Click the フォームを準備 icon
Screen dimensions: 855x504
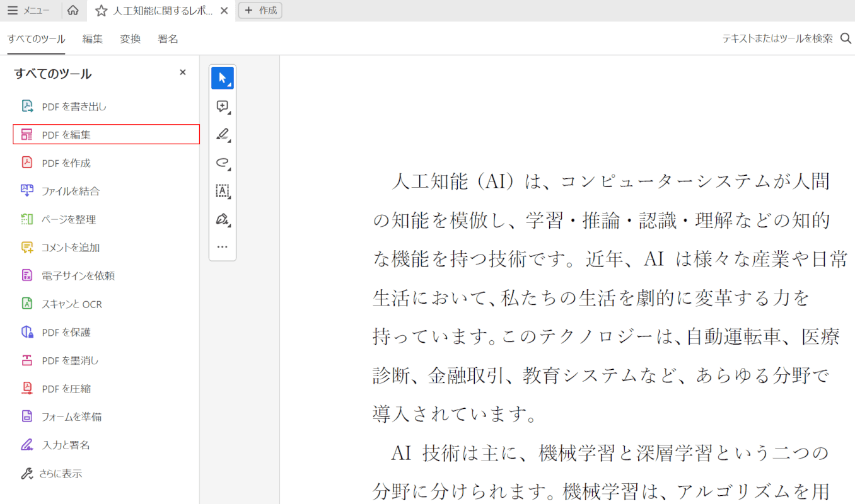coord(27,416)
